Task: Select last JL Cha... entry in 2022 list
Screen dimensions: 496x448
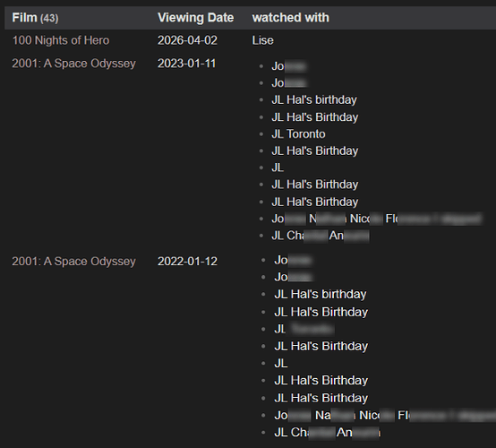Action: tap(327, 432)
